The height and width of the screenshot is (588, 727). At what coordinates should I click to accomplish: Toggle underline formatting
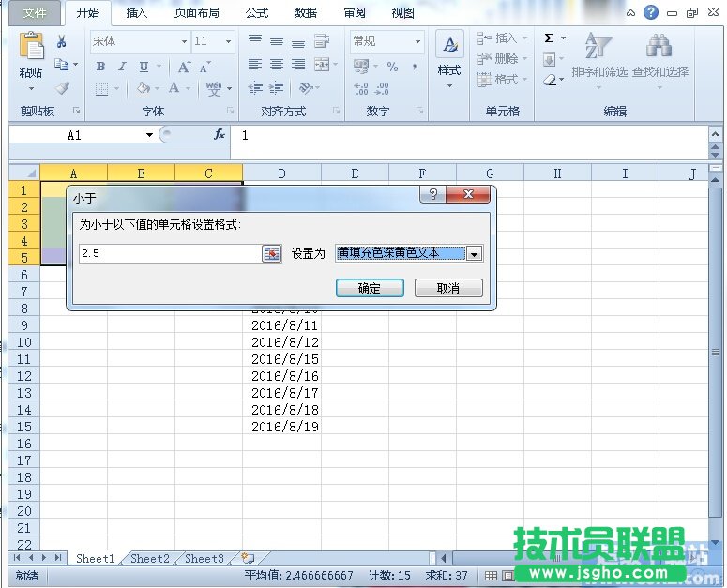[x=144, y=67]
